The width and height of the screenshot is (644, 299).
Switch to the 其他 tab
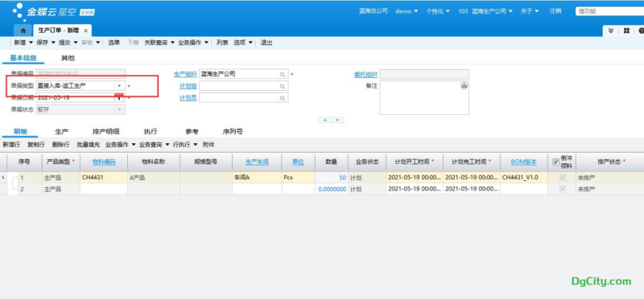point(68,58)
